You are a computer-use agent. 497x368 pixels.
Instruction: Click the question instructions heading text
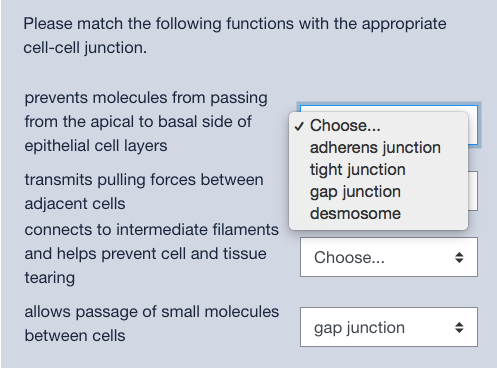pos(235,36)
